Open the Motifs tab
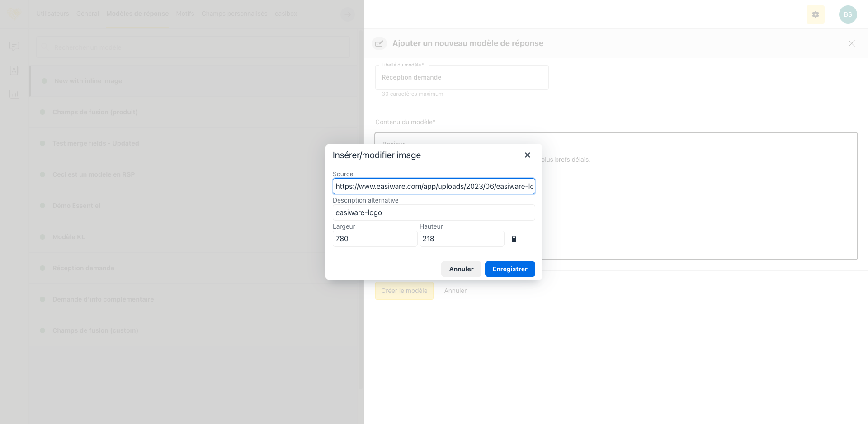The image size is (868, 424). (x=185, y=14)
